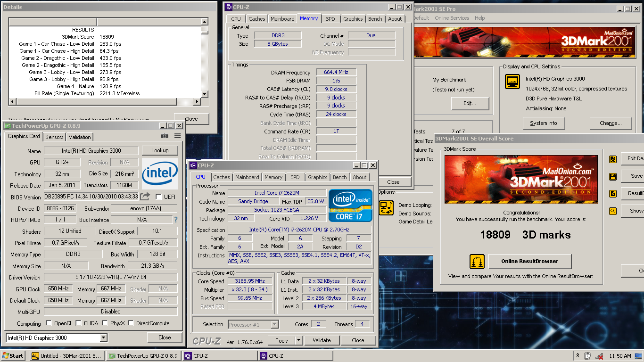Show hidden tray icons arrow
Image resolution: width=644 pixels, height=362 pixels.
click(578, 356)
